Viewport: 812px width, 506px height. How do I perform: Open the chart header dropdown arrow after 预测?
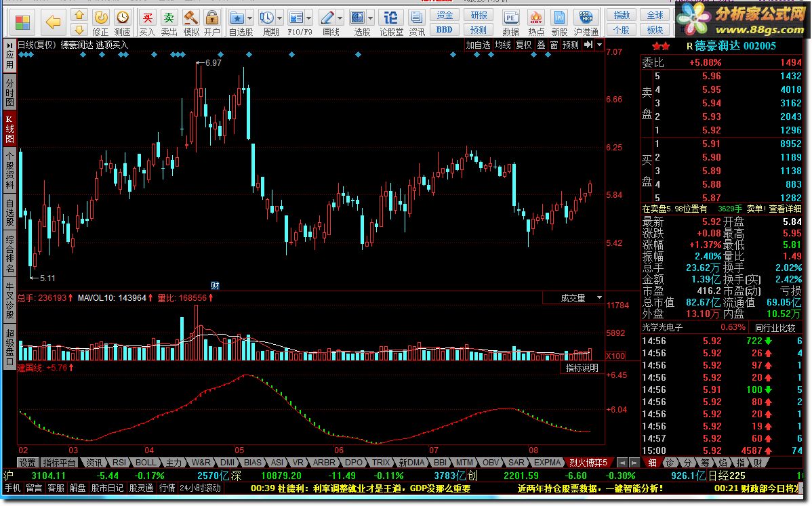[599, 45]
